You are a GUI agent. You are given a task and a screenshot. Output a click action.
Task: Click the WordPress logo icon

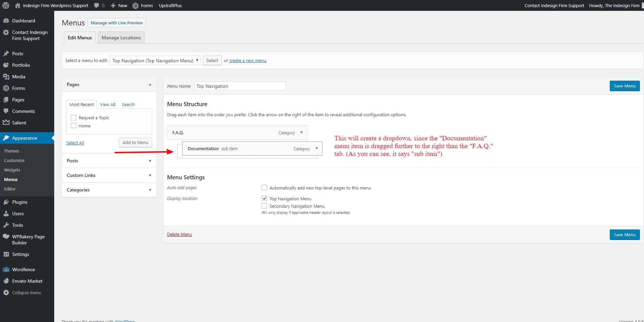pos(6,5)
